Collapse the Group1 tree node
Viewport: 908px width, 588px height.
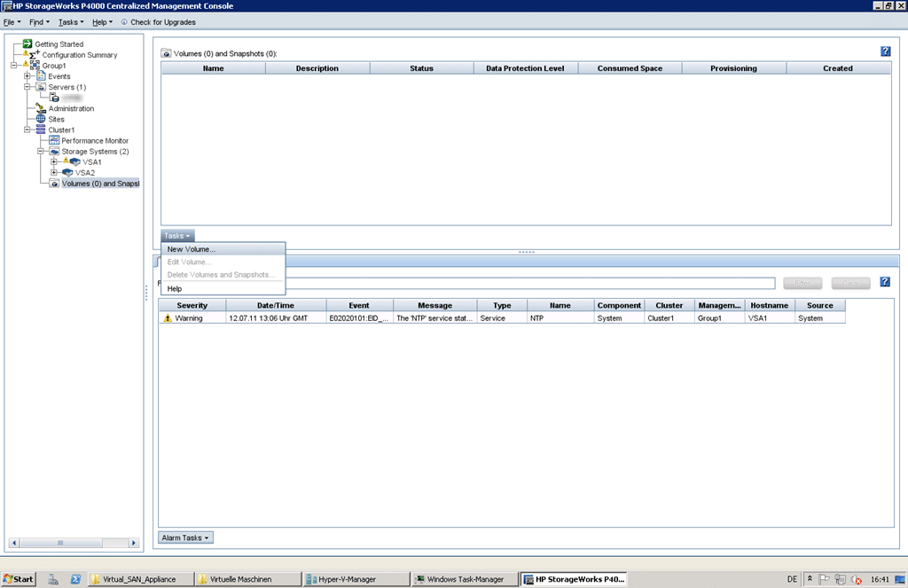14,66
